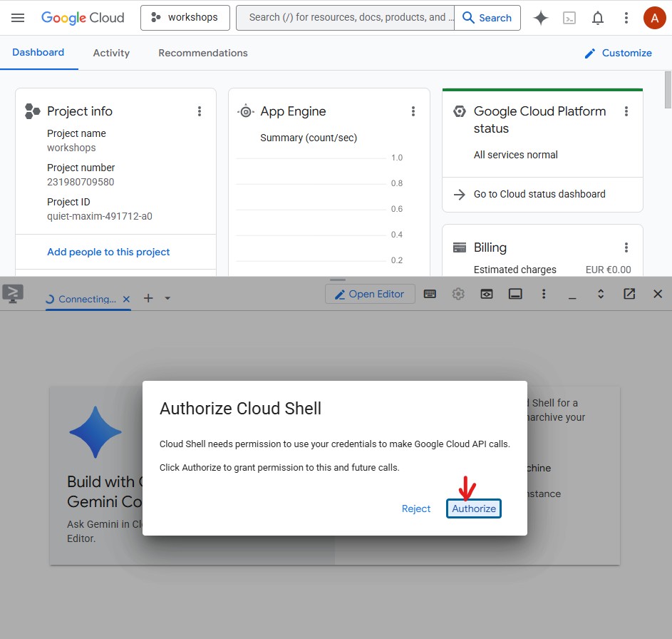
Task: Click the blue Gemini sparkle graphic
Action: [x=95, y=432]
